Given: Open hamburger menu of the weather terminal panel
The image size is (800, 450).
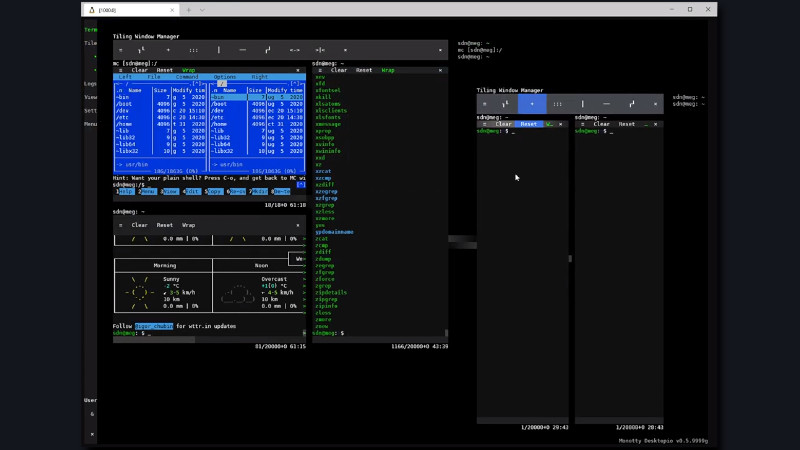Looking at the screenshot, I should [x=120, y=225].
